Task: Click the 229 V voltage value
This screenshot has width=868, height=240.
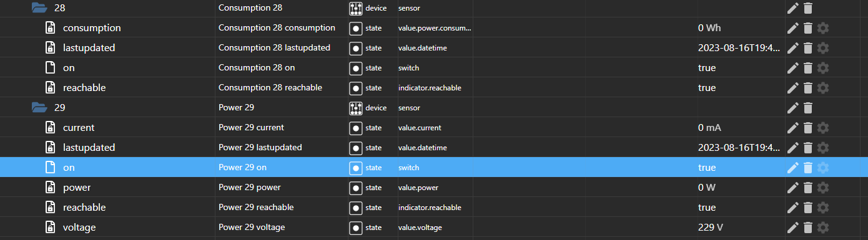Action: click(x=711, y=228)
